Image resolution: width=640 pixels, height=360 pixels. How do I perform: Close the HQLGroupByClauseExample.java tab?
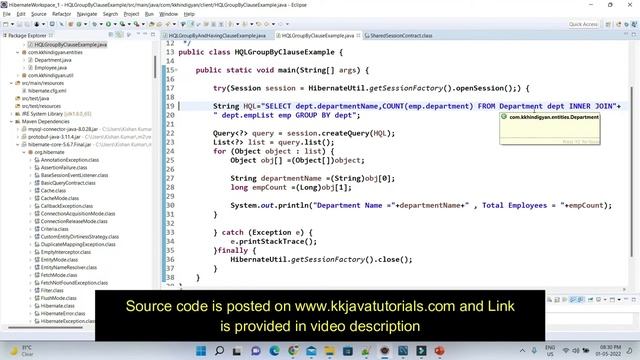click(x=358, y=36)
